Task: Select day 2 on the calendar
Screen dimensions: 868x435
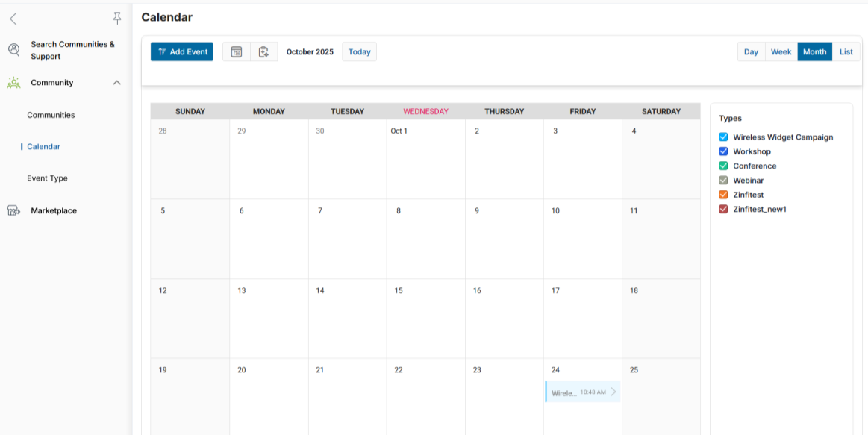Action: coord(505,160)
